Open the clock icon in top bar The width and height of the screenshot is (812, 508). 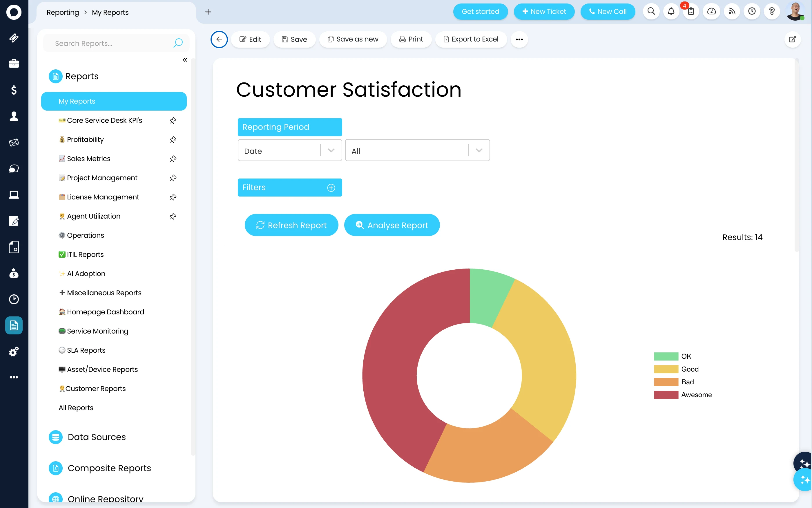(x=752, y=11)
